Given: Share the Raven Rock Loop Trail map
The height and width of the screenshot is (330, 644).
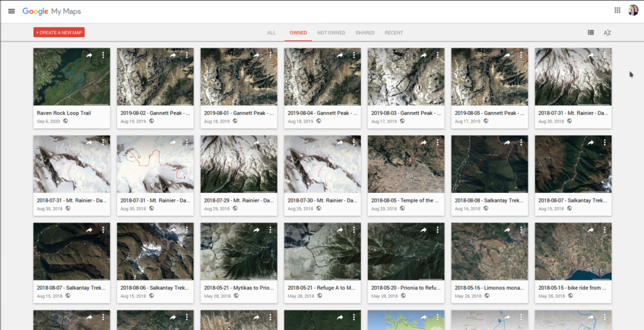Looking at the screenshot, I should pyautogui.click(x=89, y=55).
